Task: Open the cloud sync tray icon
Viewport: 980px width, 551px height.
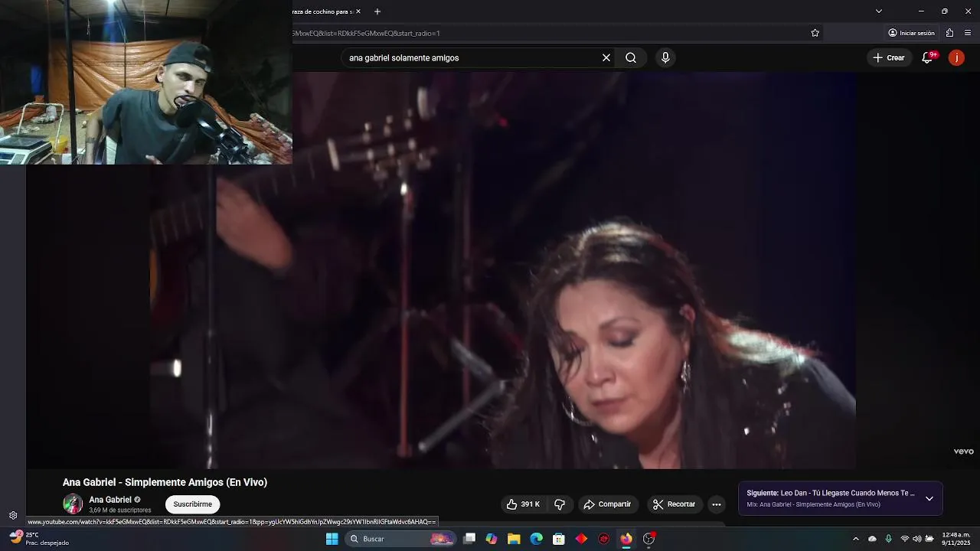Action: [872, 539]
